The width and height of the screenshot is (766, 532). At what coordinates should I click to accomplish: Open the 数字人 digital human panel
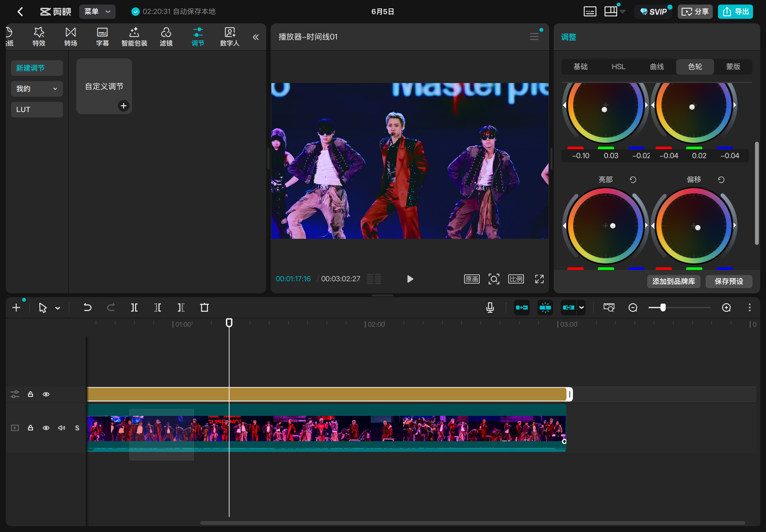click(x=230, y=37)
